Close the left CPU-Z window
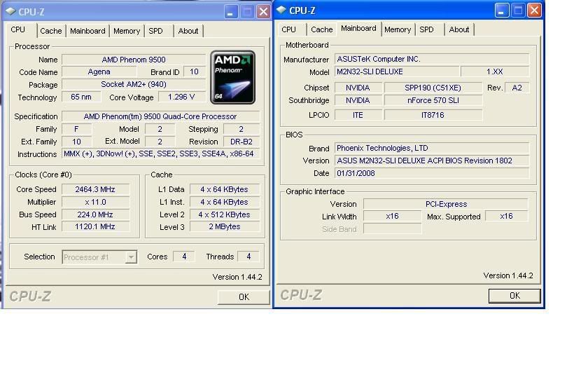The height and width of the screenshot is (368, 588). pyautogui.click(x=264, y=12)
